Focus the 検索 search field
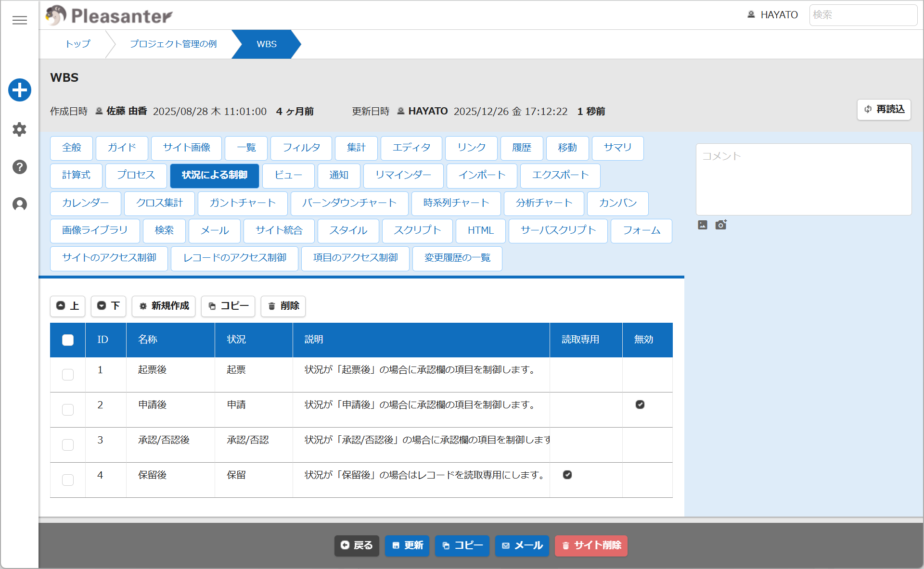Viewport: 924px width, 569px height. [863, 15]
